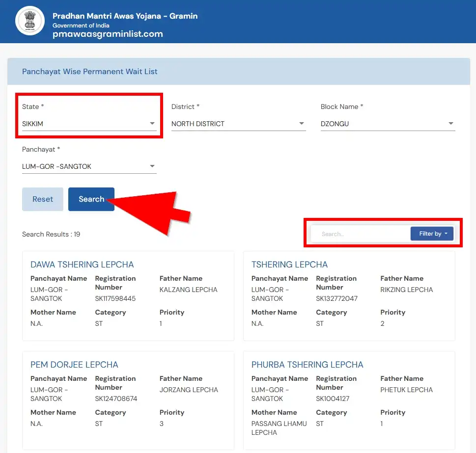Click the District * field label

pyautogui.click(x=185, y=107)
